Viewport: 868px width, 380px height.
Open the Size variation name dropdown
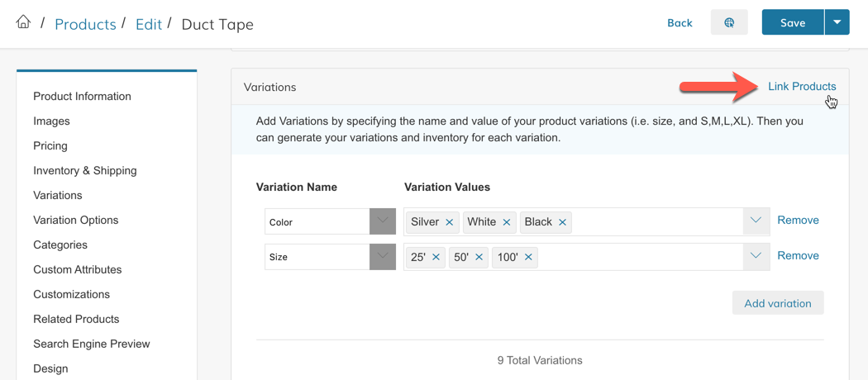point(382,256)
